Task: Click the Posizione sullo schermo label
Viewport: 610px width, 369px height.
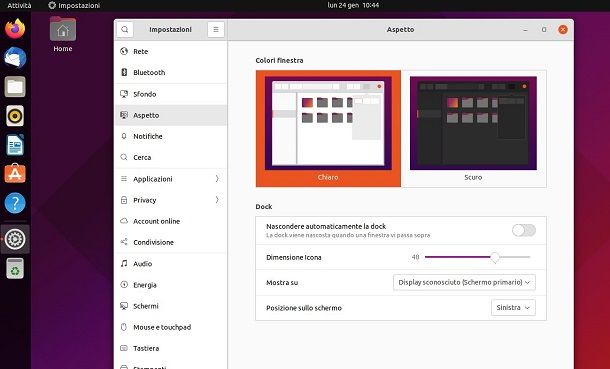Action: [x=304, y=308]
